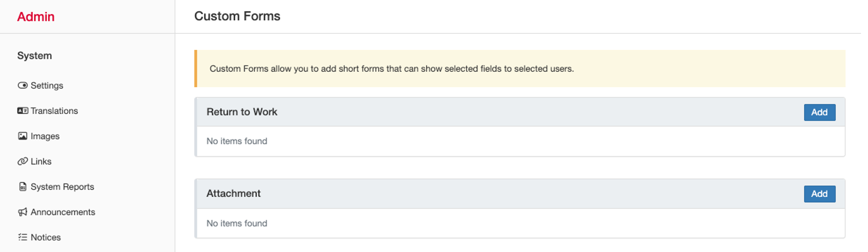Screen dimensions: 868x252
Task: Open the Notices page
Action: 45,238
